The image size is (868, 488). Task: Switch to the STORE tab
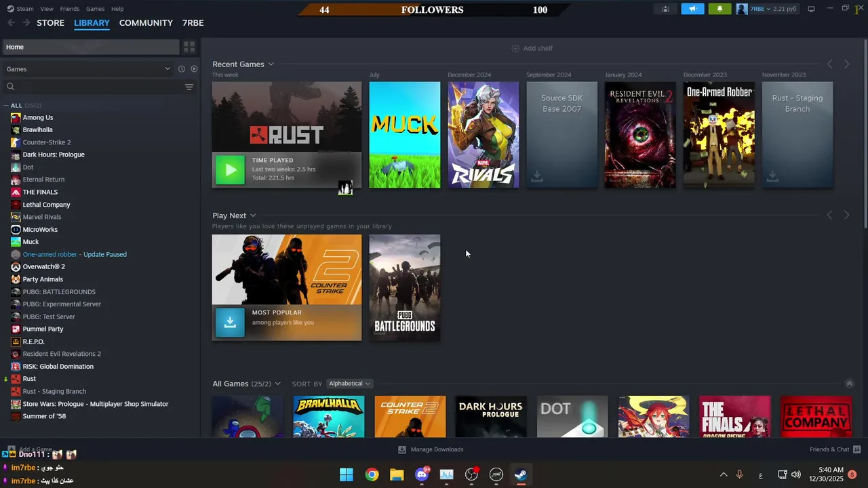tap(51, 22)
